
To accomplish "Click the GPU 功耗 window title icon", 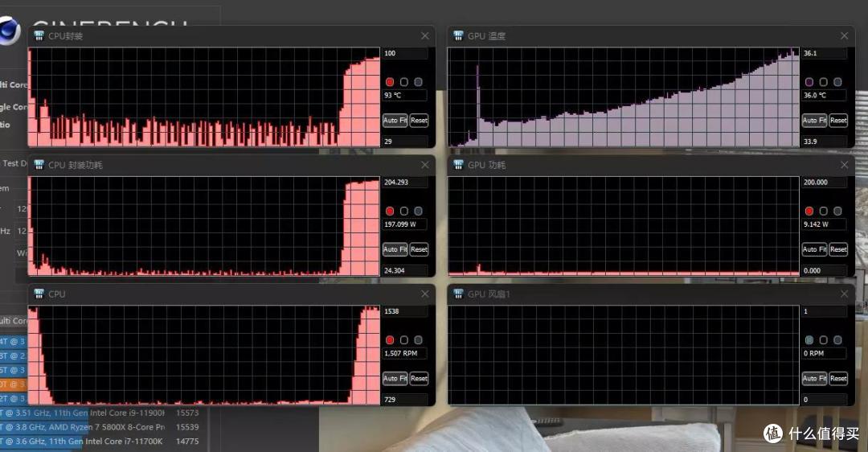I will click(x=458, y=165).
